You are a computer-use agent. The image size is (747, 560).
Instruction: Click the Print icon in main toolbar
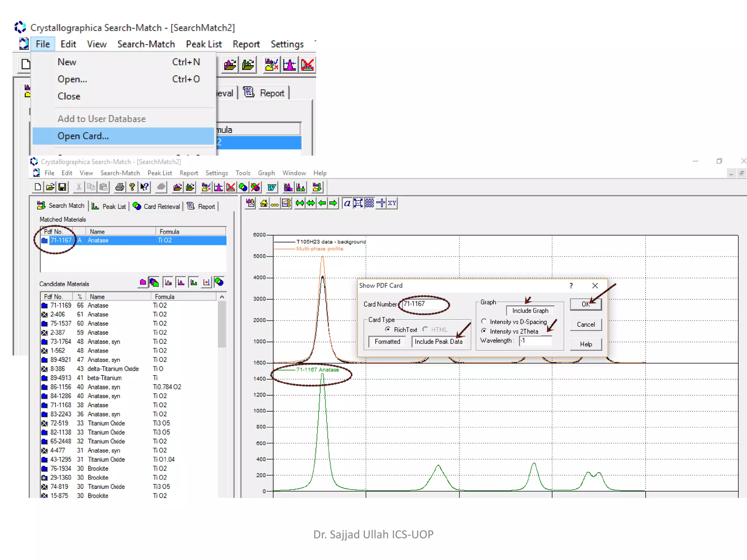(x=119, y=187)
